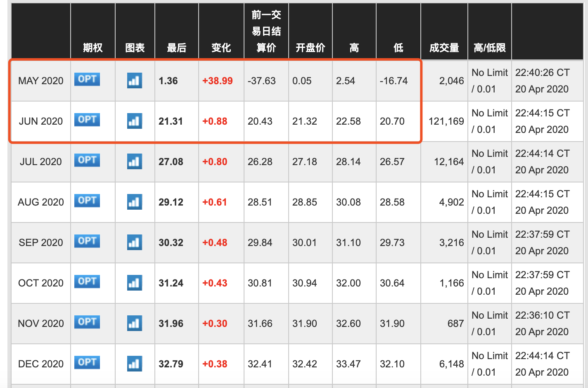Click the OPT button for JUN 2020
The image size is (588, 388).
(x=87, y=119)
